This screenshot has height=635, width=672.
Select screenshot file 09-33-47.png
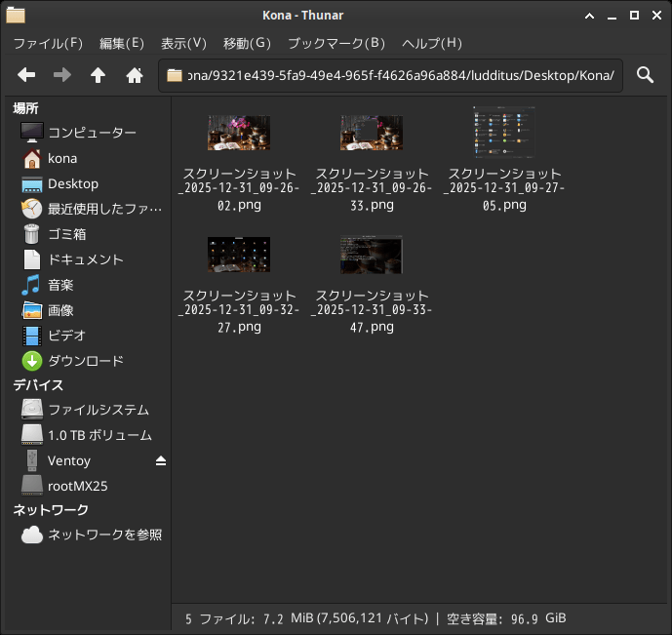click(x=371, y=256)
